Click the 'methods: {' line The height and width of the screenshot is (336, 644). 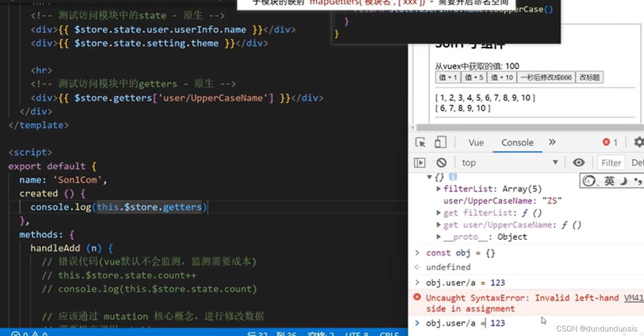[46, 234]
